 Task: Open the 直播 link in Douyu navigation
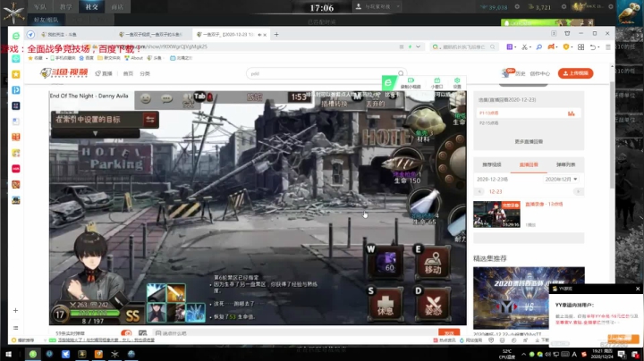(104, 73)
